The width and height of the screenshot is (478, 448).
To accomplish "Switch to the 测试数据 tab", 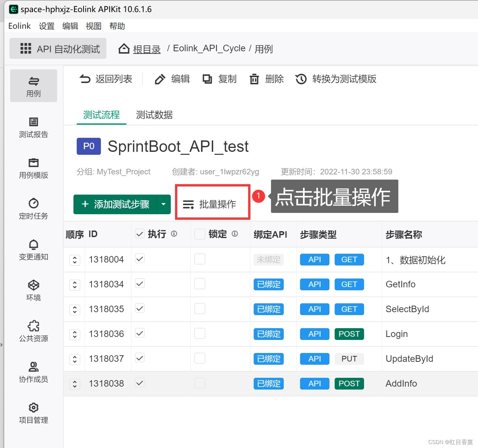I will tap(154, 115).
